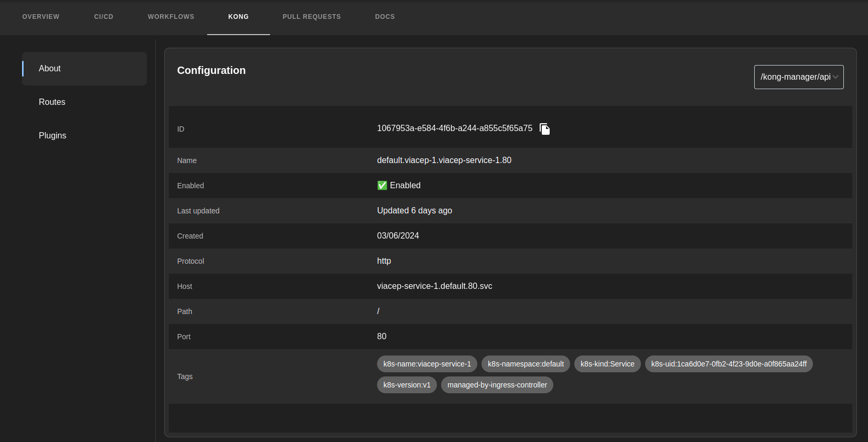The image size is (868, 442).
Task: Go to the Docs tab
Action: coord(385,17)
